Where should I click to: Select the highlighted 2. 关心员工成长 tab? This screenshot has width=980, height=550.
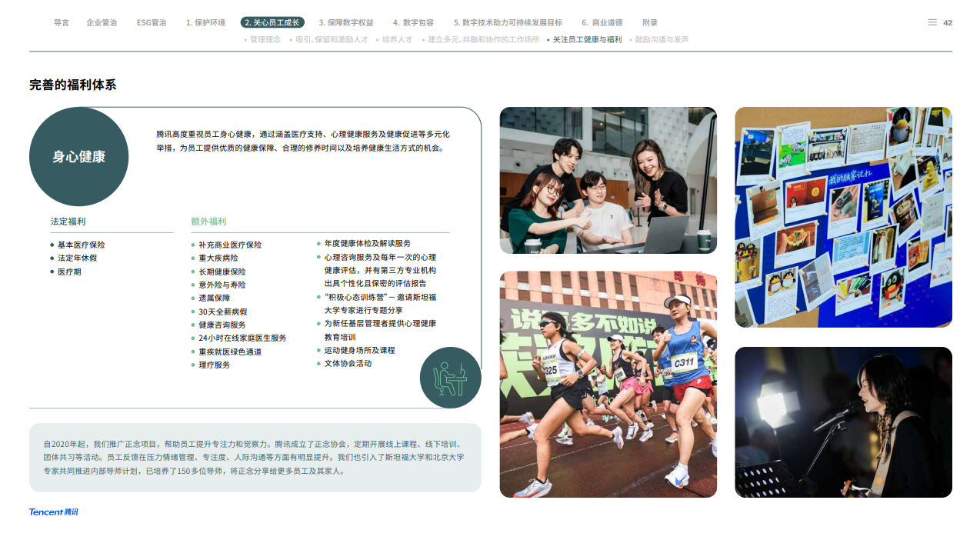pos(272,22)
